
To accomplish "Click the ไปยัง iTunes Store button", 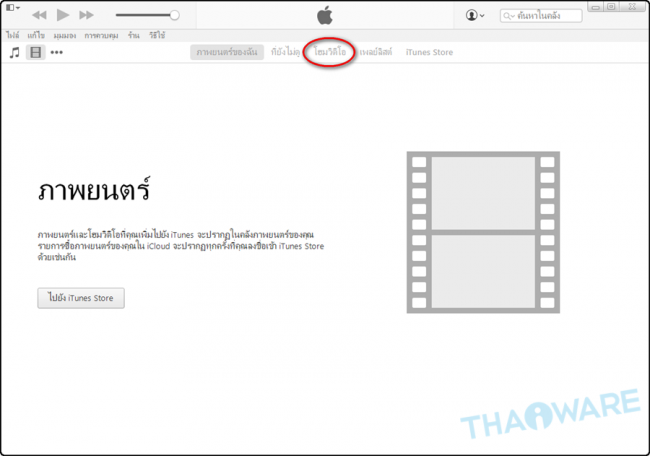I will coord(81,298).
